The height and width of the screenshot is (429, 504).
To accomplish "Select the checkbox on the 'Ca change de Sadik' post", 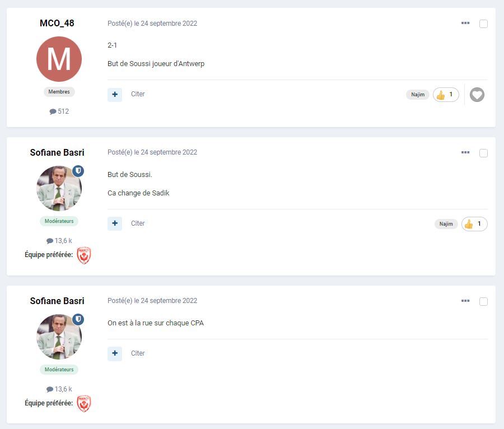I will pyautogui.click(x=484, y=153).
